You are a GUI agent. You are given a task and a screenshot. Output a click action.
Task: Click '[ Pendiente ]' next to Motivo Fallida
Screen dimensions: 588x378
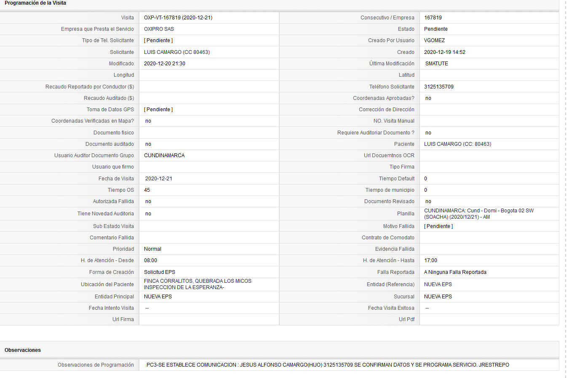coord(438,226)
